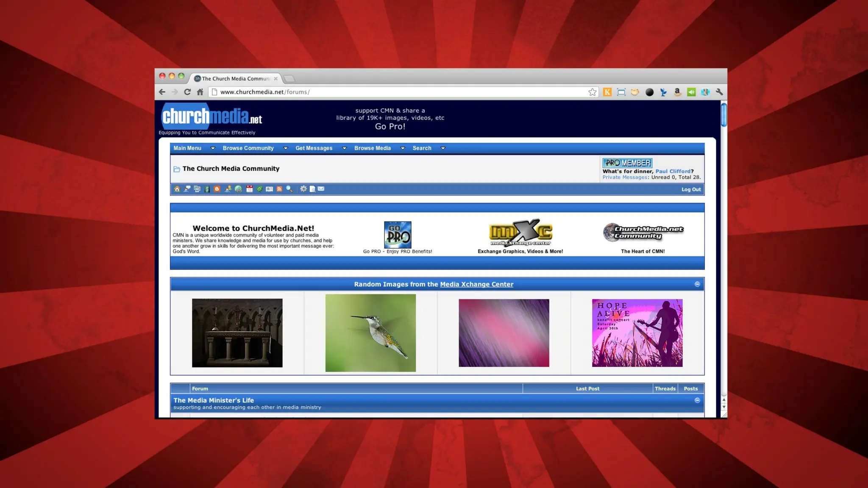Expand the Browse Community dropdown arrow
Viewport: 868px width, 488px height.
pos(285,148)
